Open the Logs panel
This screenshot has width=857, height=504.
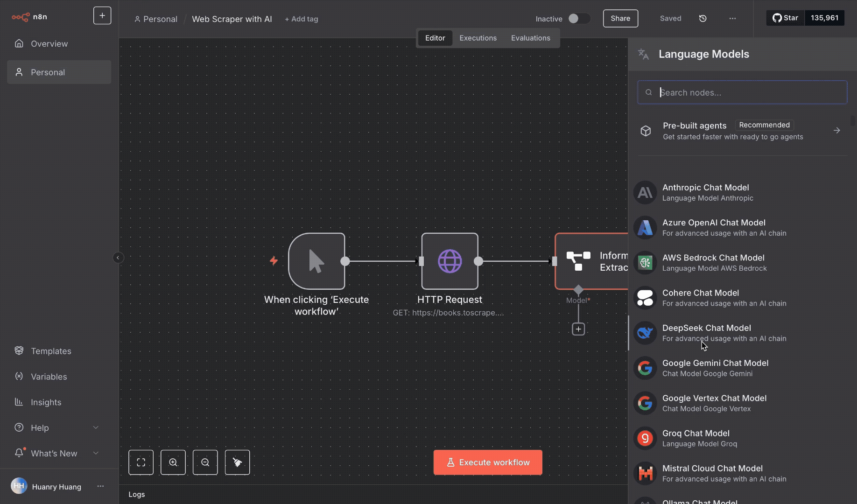point(137,494)
